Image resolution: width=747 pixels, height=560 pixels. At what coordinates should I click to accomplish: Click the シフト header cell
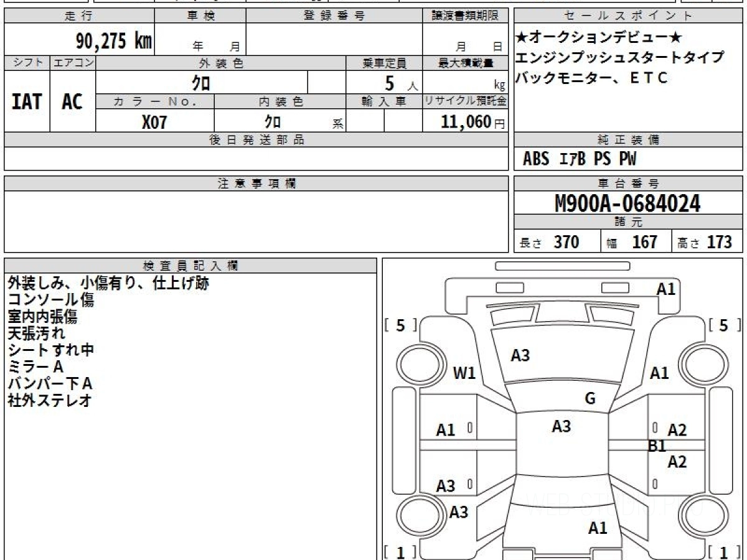27,63
